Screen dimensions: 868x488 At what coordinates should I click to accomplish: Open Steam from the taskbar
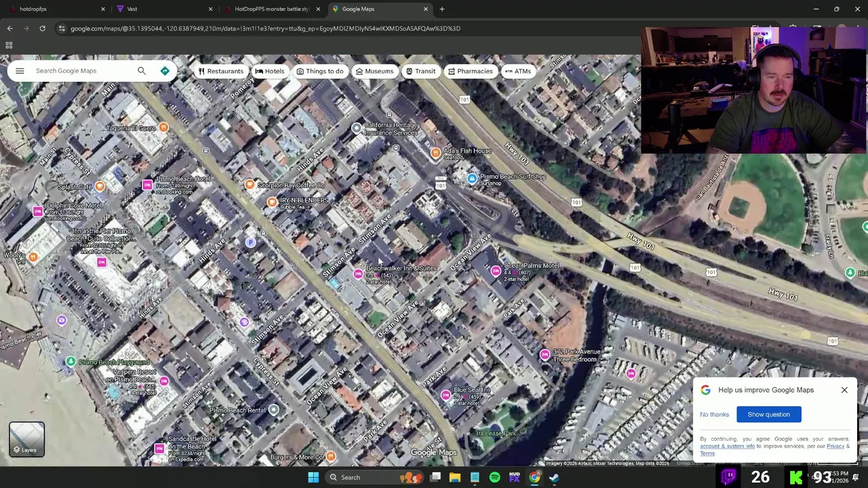(x=554, y=477)
